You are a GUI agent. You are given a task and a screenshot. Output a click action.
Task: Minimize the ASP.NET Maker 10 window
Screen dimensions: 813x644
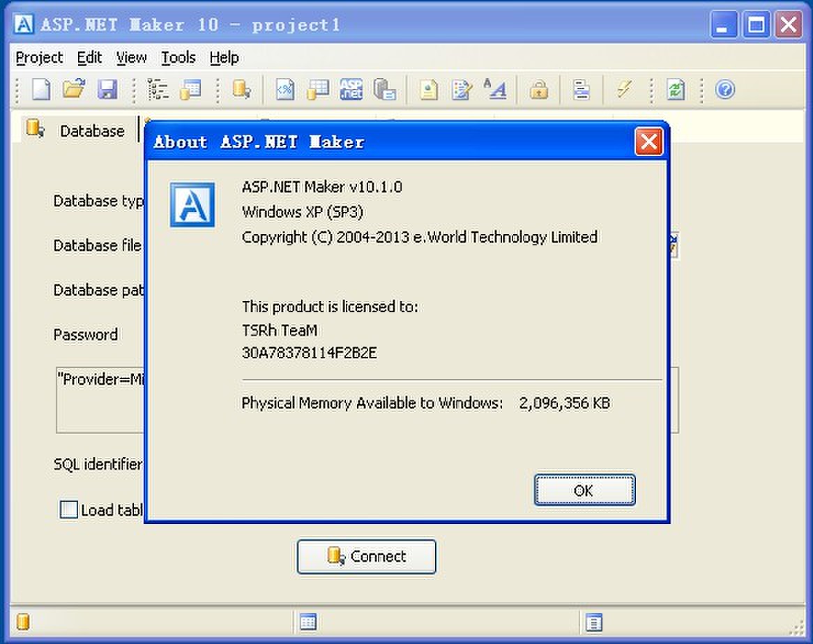click(723, 24)
